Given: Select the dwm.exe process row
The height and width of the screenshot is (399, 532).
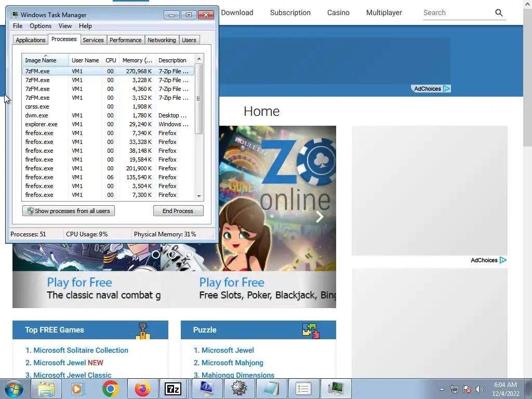Looking at the screenshot, I should click(108, 115).
